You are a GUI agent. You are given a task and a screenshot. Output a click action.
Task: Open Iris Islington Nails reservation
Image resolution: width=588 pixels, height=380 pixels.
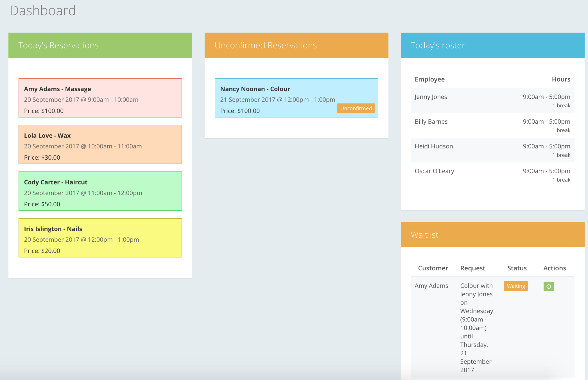(x=100, y=238)
